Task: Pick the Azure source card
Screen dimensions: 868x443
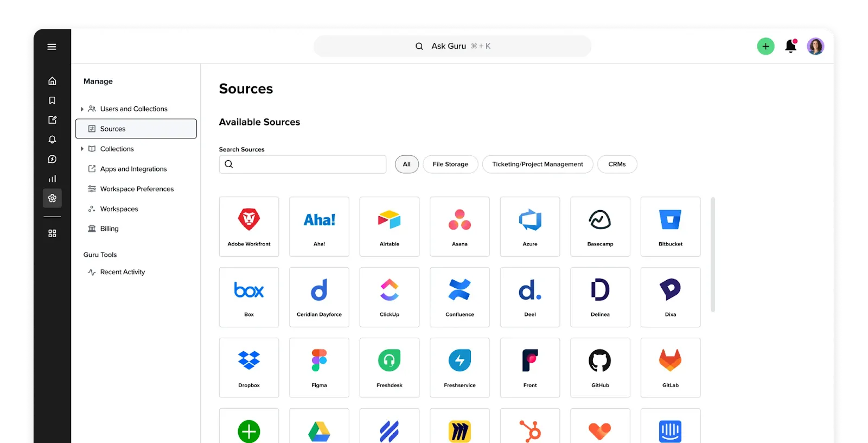Action: pos(530,226)
